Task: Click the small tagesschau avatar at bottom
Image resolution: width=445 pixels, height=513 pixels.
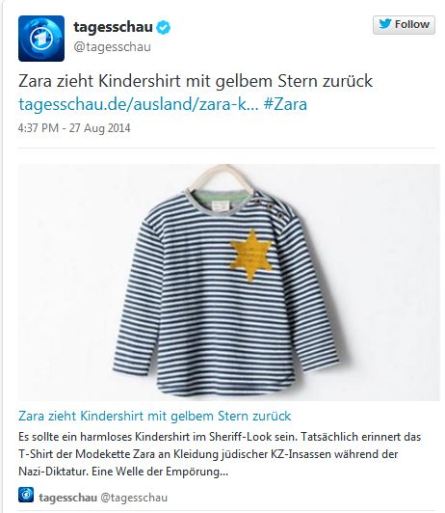Action: 26,495
